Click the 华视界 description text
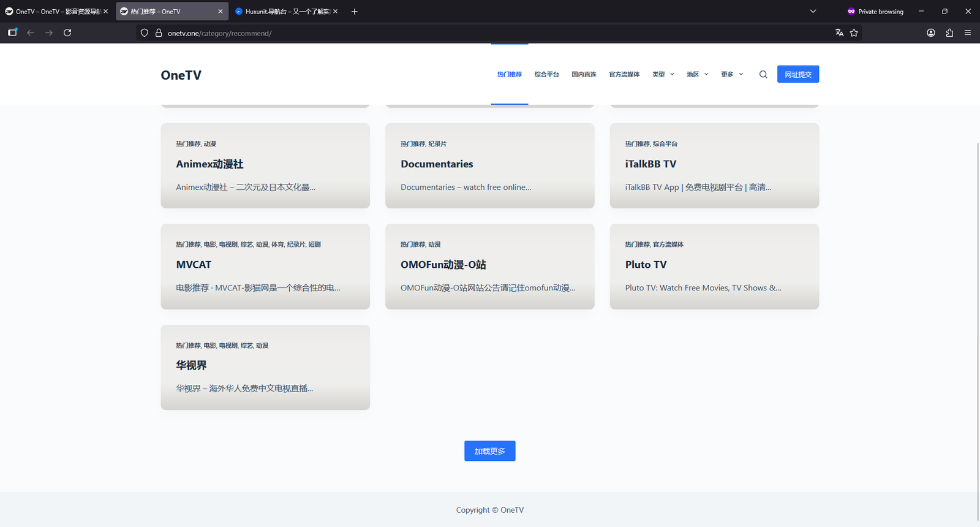This screenshot has height=527, width=980. (x=244, y=389)
